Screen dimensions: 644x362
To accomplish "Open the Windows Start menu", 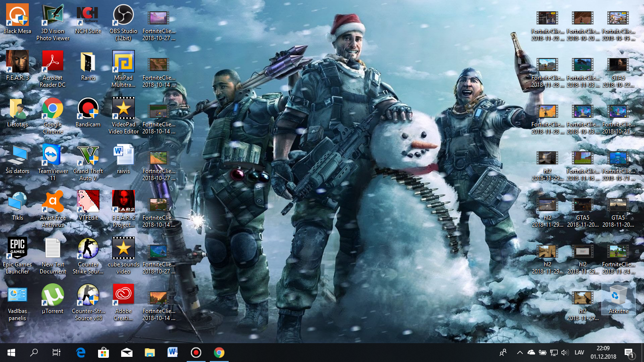I will [11, 353].
